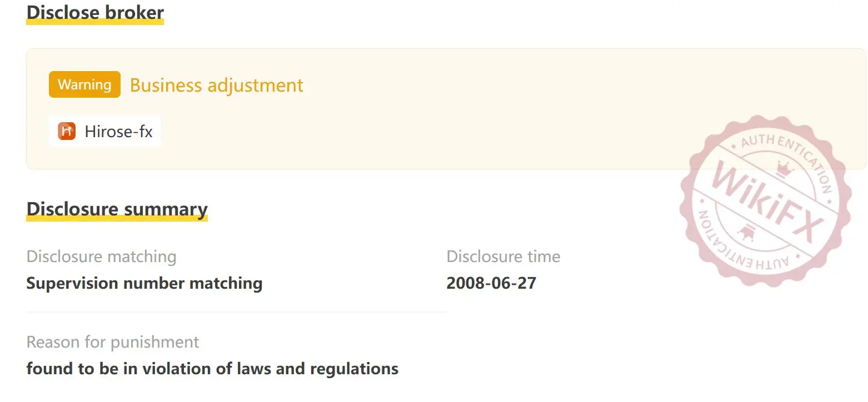Click the Disclosure time label
The height and width of the screenshot is (402, 868).
point(503,257)
